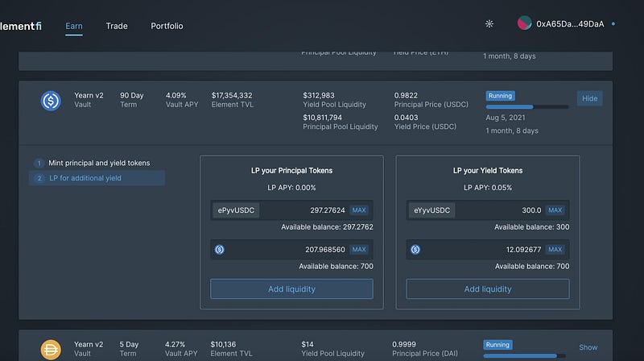Toggle the light/dark theme sun icon
The width and height of the screenshot is (644, 361).
point(489,24)
